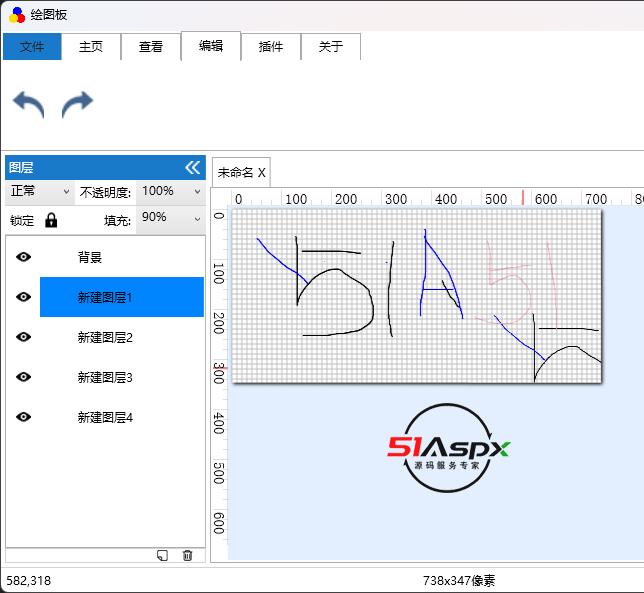This screenshot has height=593, width=644.
Task: Toggle the layer lock icon
Action: point(51,220)
